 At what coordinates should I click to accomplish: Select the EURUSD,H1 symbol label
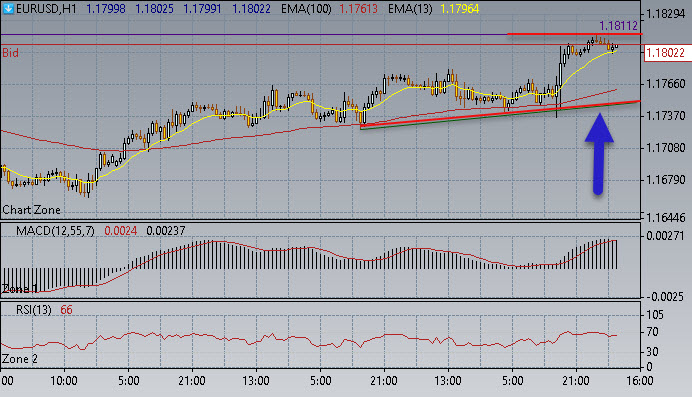click(46, 8)
